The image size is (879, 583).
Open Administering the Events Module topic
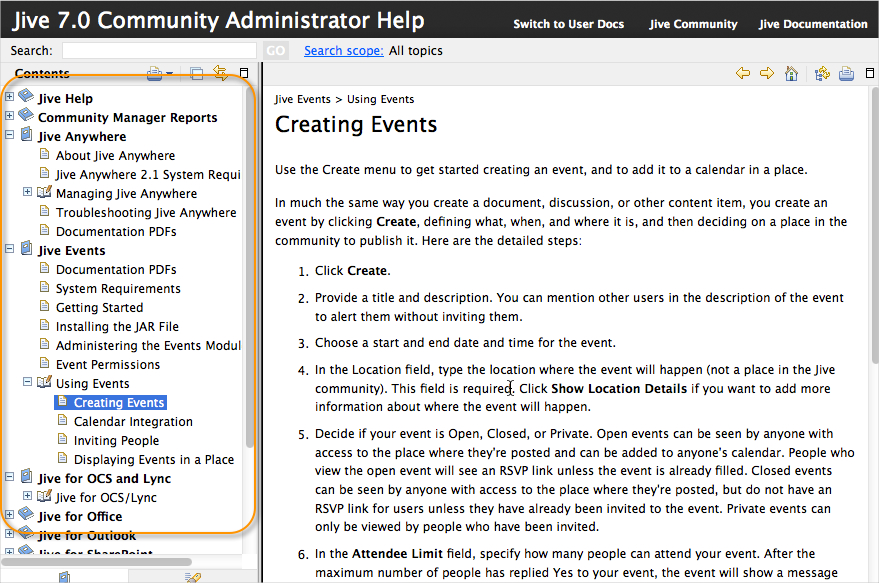tap(148, 345)
